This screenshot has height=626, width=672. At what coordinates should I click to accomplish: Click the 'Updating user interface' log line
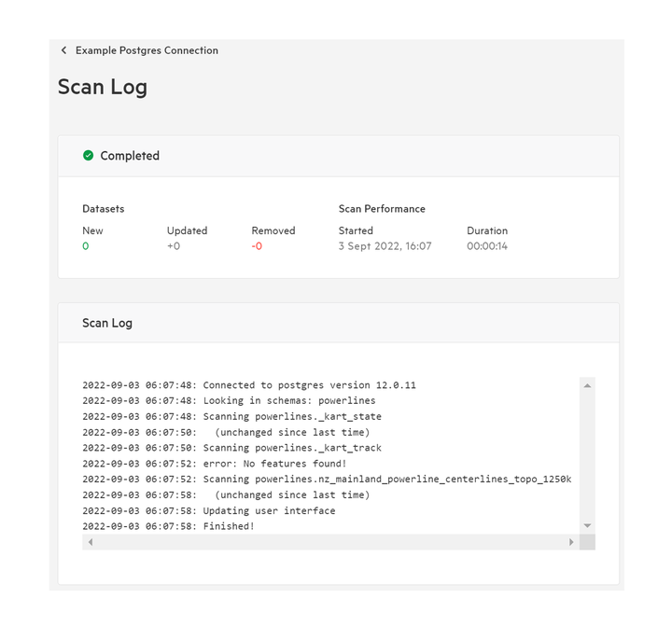(x=209, y=510)
